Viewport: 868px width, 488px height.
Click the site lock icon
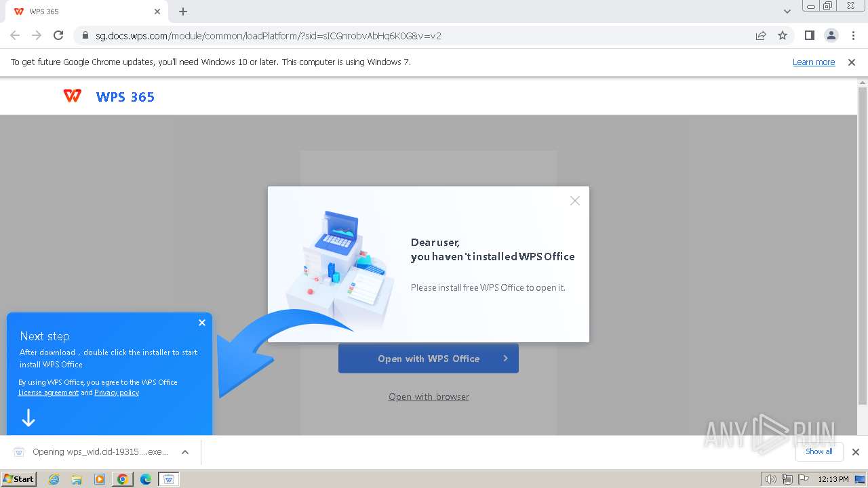[85, 35]
